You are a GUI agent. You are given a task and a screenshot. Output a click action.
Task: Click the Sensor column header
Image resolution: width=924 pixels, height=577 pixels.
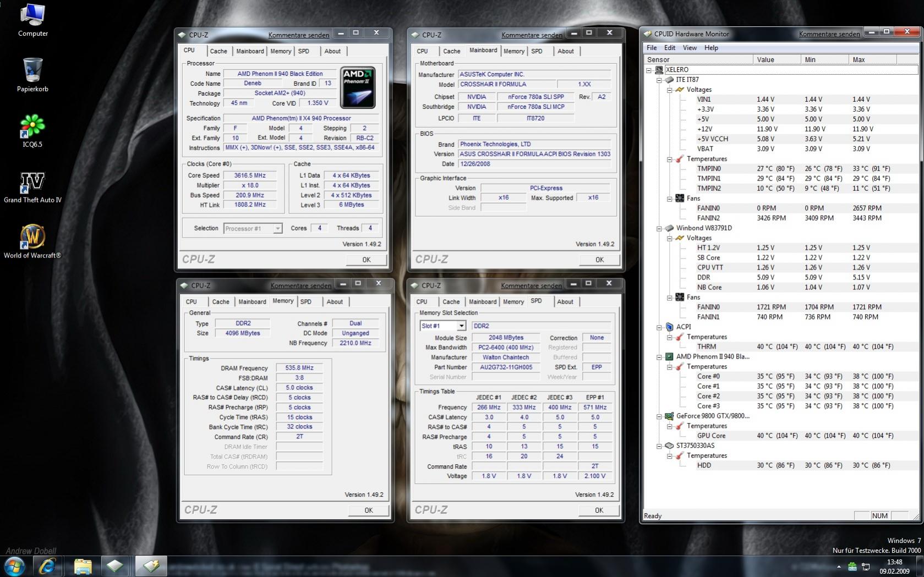(x=698, y=59)
